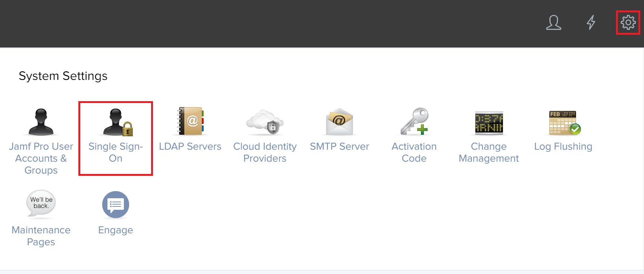Open the 'Change Management' text link
The image size is (644, 274).
pyautogui.click(x=488, y=152)
